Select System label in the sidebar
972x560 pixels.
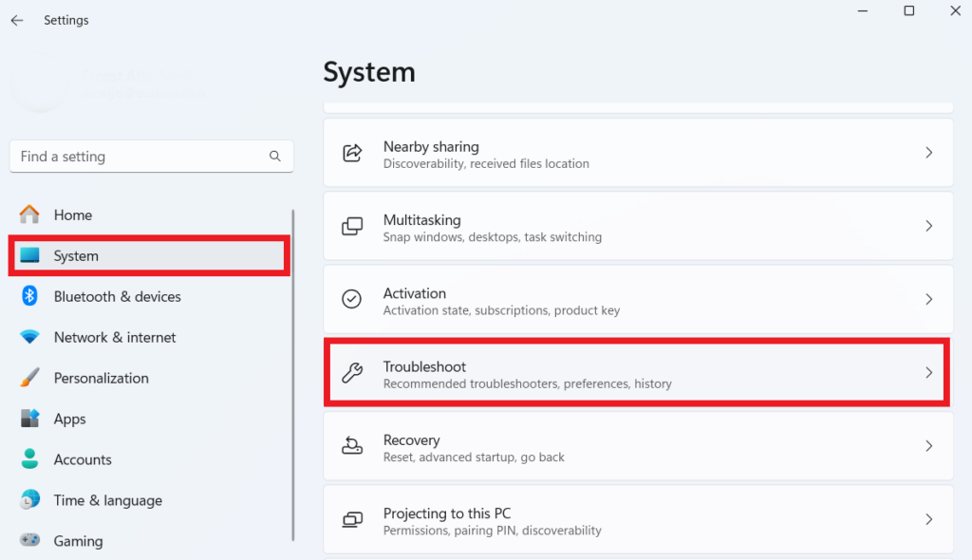point(76,255)
